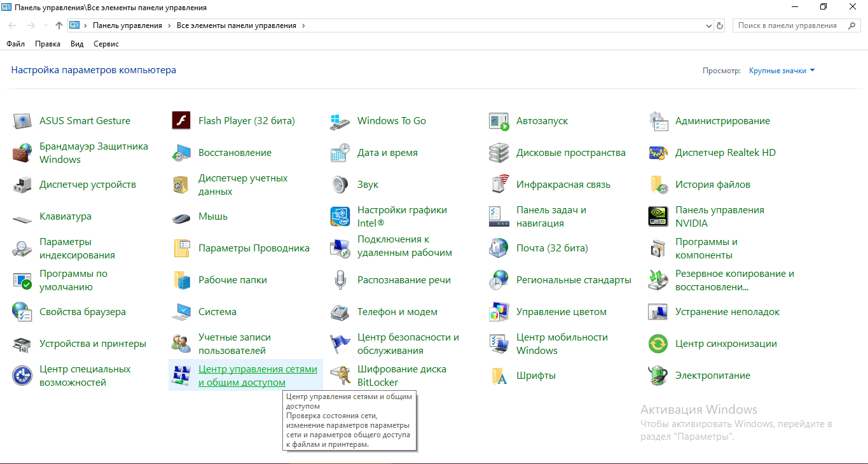Expand the address bar history dropdown

tap(710, 25)
